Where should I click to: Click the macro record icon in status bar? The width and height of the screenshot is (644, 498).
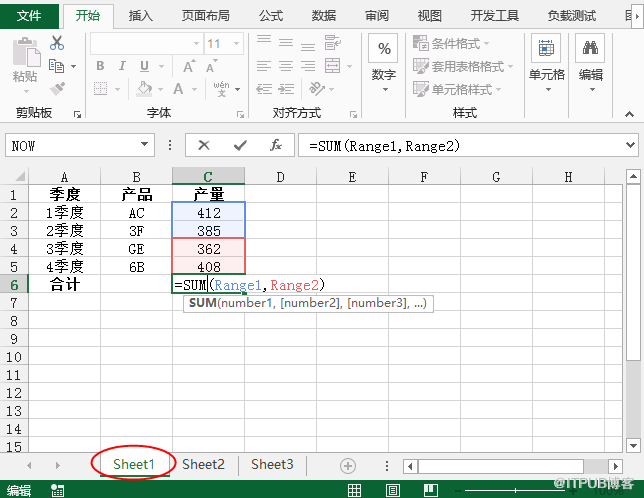58,490
